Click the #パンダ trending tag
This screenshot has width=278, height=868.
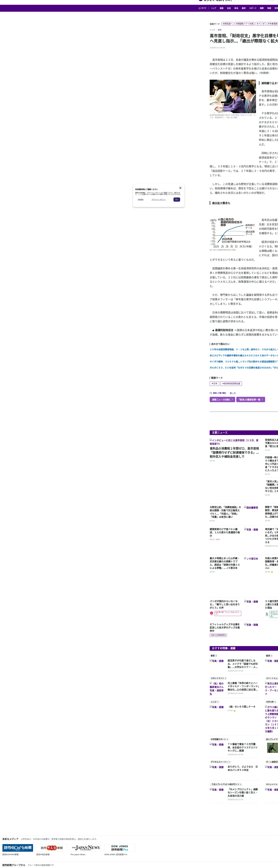click(x=260, y=24)
